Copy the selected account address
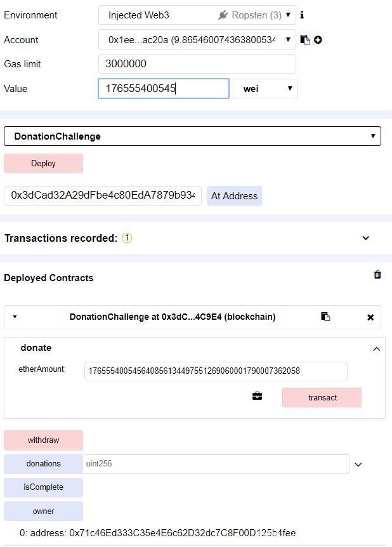 [305, 39]
